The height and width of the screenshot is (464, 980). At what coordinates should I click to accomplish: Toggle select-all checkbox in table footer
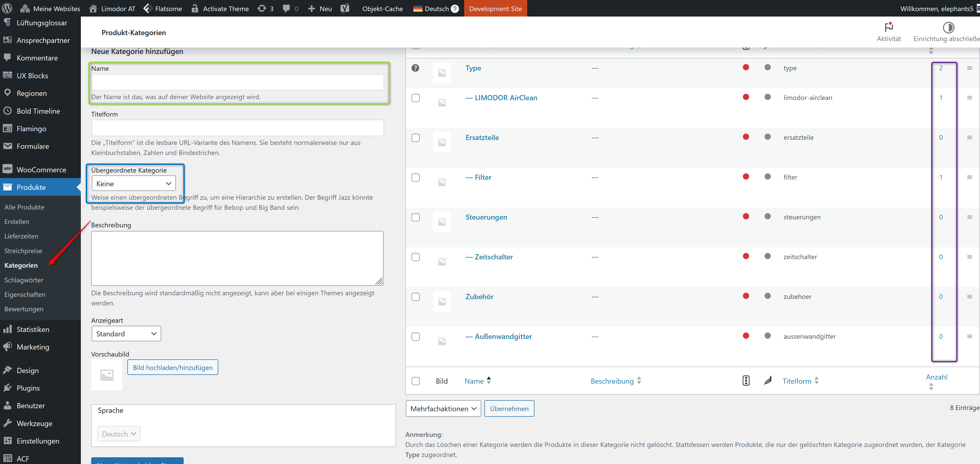tap(415, 381)
